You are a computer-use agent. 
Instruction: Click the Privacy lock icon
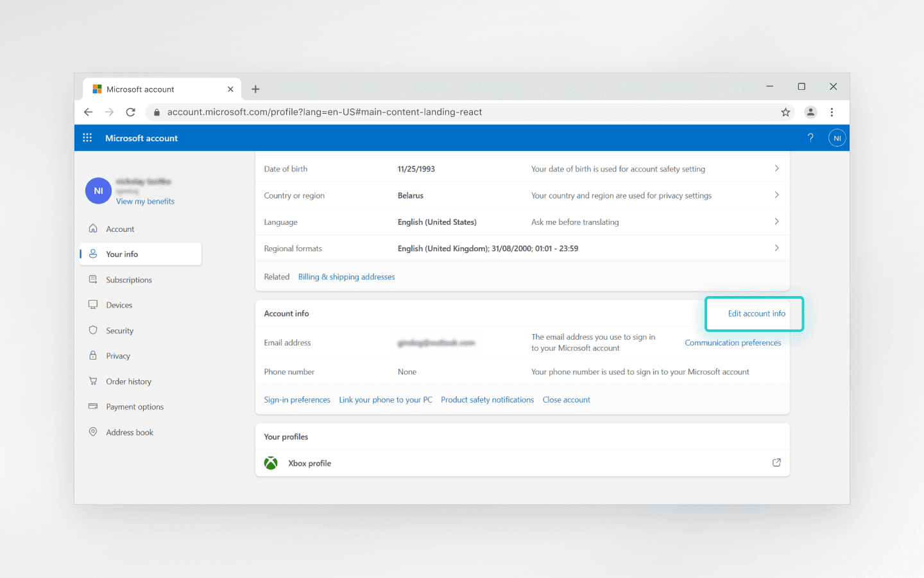pyautogui.click(x=94, y=355)
